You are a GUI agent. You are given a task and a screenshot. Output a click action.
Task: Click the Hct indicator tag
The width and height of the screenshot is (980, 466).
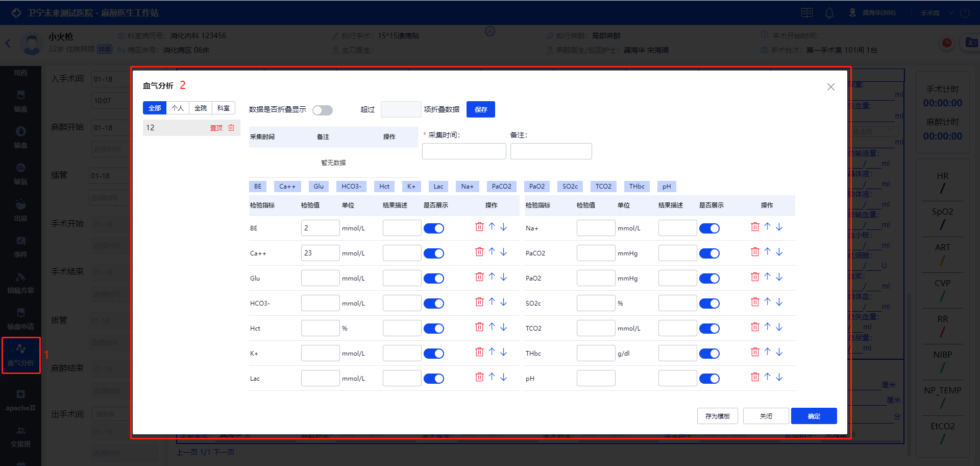[384, 187]
